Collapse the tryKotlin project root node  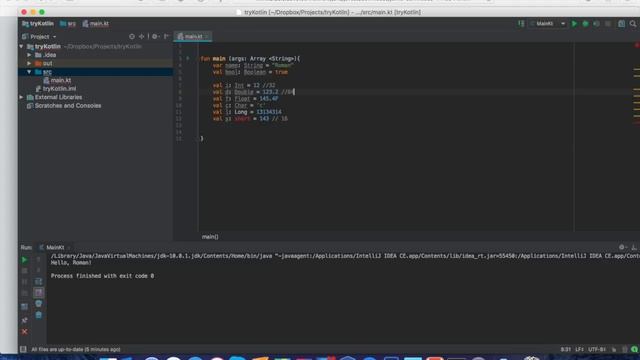(21, 47)
